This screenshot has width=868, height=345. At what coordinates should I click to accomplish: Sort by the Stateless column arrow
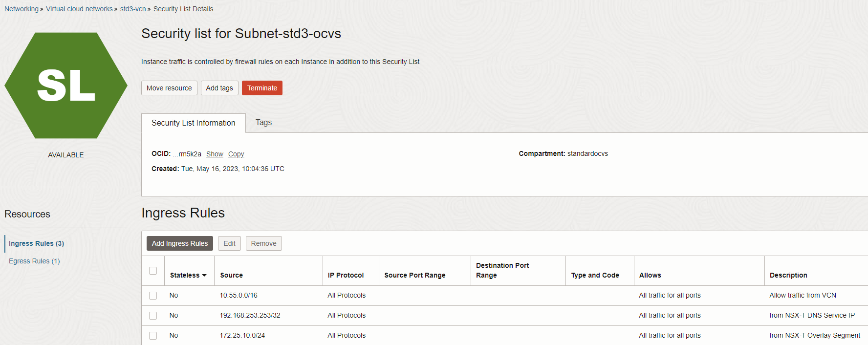[204, 275]
